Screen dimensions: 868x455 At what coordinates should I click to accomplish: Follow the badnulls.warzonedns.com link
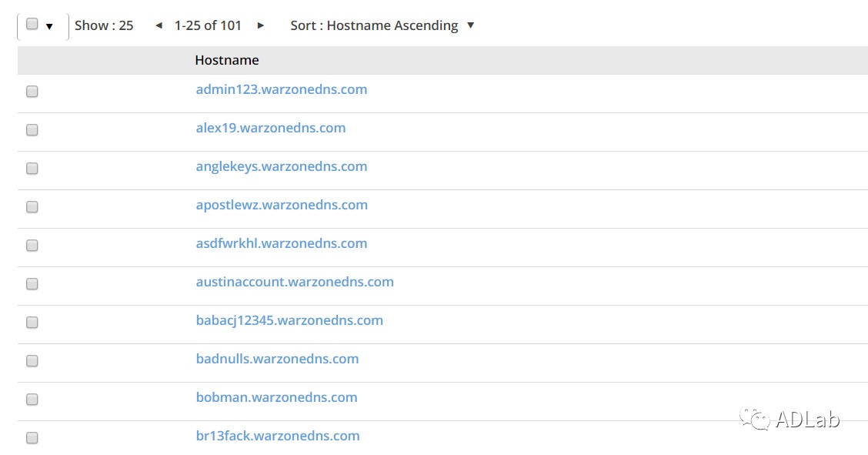277,359
